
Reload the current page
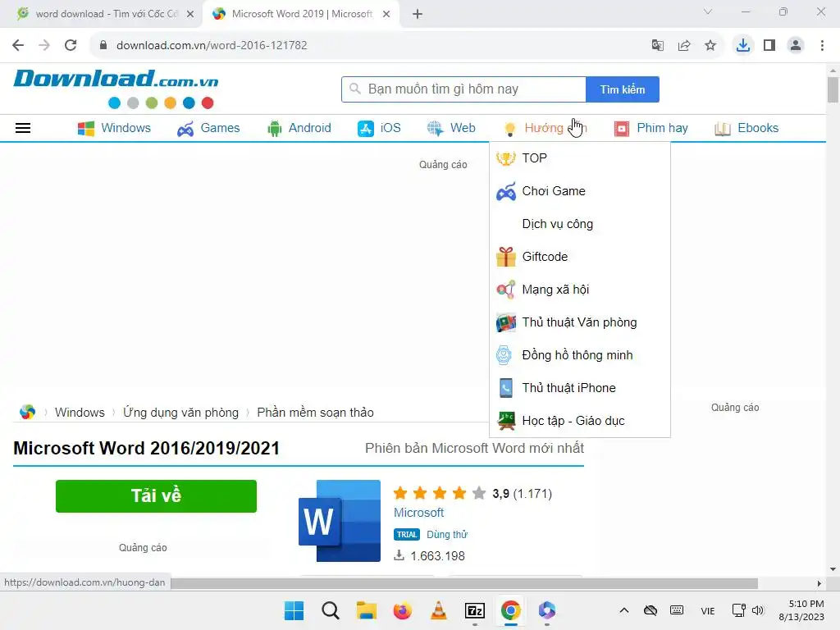pos(71,45)
